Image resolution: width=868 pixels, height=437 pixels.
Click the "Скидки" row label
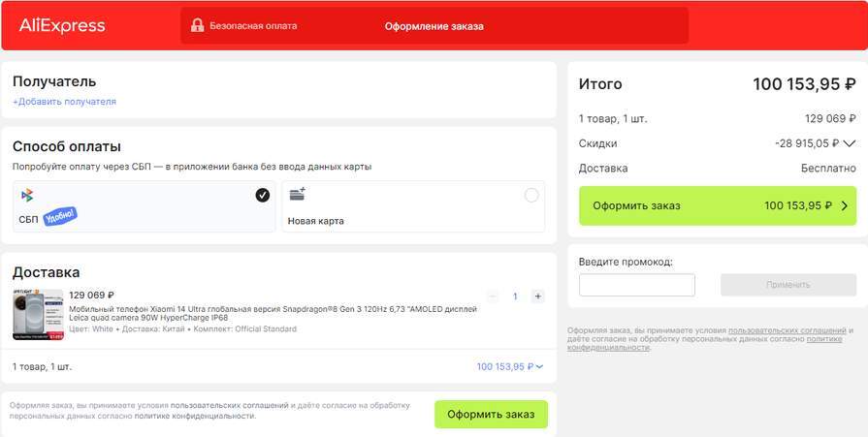[597, 143]
